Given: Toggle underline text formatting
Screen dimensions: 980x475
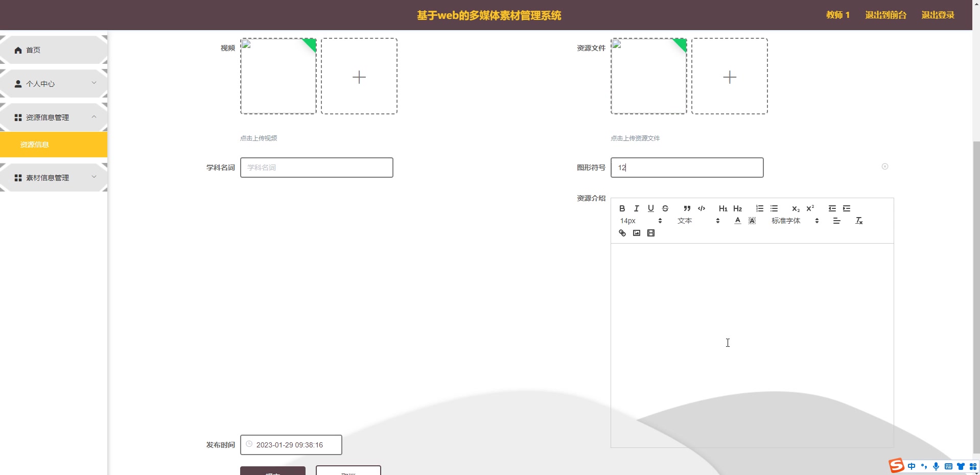Looking at the screenshot, I should pos(651,208).
